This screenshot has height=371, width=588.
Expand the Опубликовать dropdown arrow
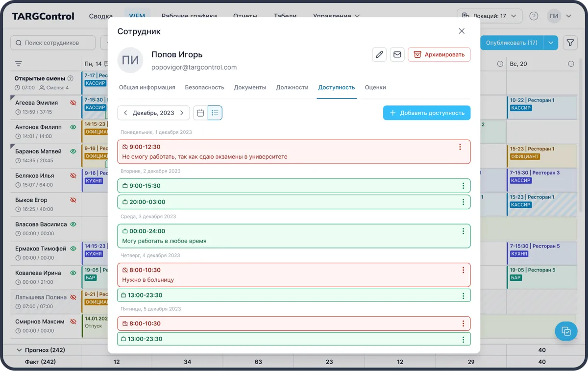[551, 43]
